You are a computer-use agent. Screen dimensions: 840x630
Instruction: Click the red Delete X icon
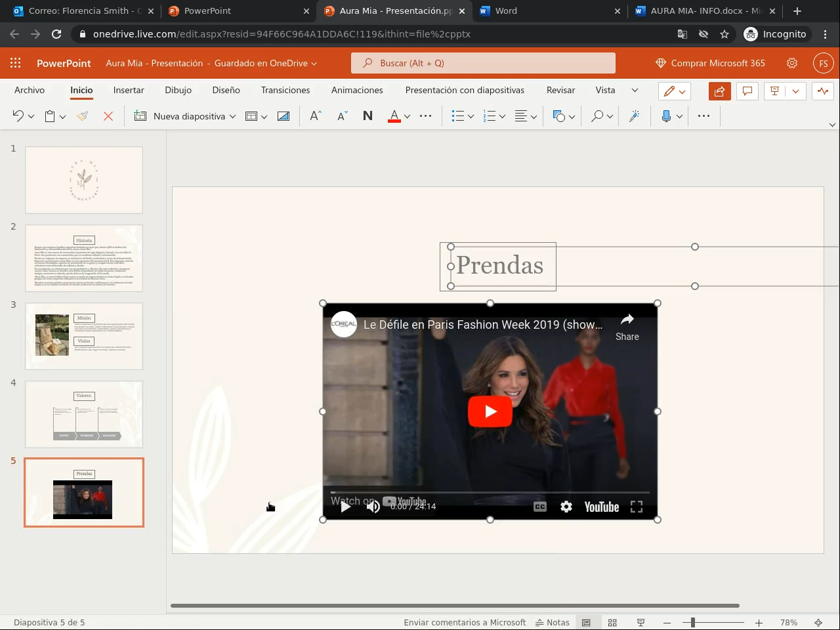click(108, 116)
